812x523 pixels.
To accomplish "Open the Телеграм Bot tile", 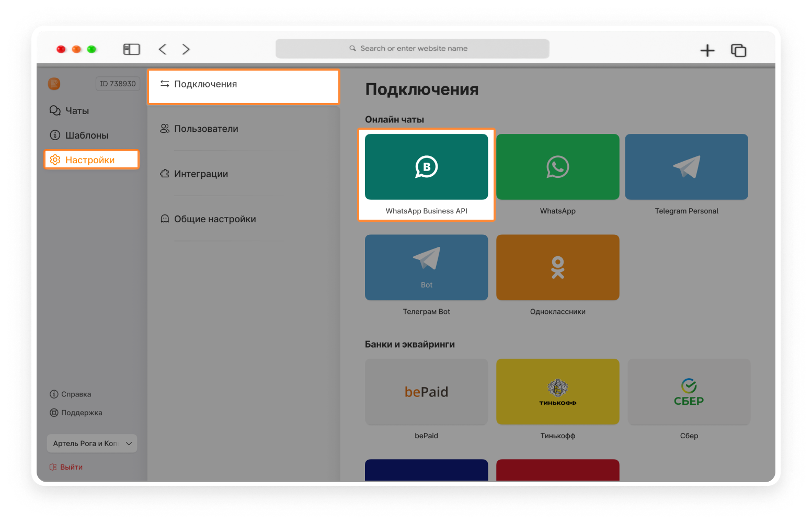I will 426,267.
